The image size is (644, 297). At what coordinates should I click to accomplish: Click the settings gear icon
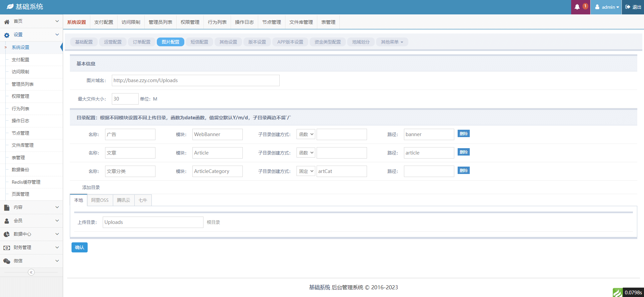point(7,35)
